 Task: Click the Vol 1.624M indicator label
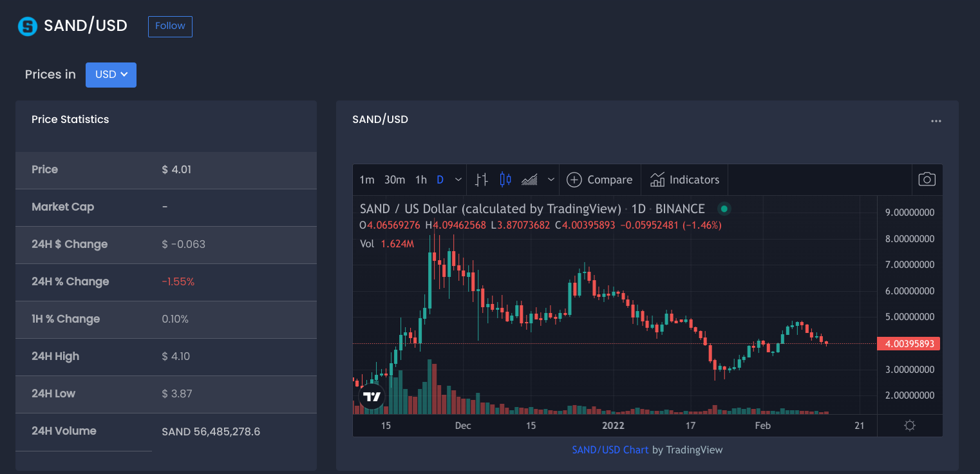[387, 243]
